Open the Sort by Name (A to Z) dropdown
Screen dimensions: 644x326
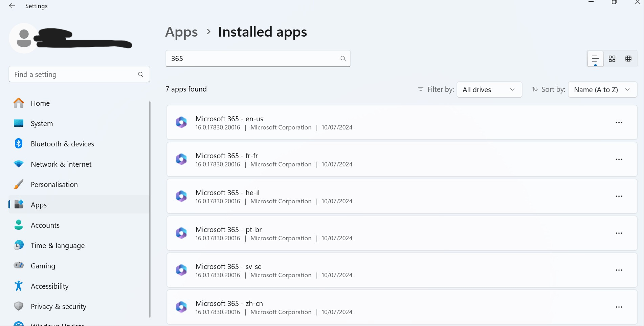tap(603, 90)
